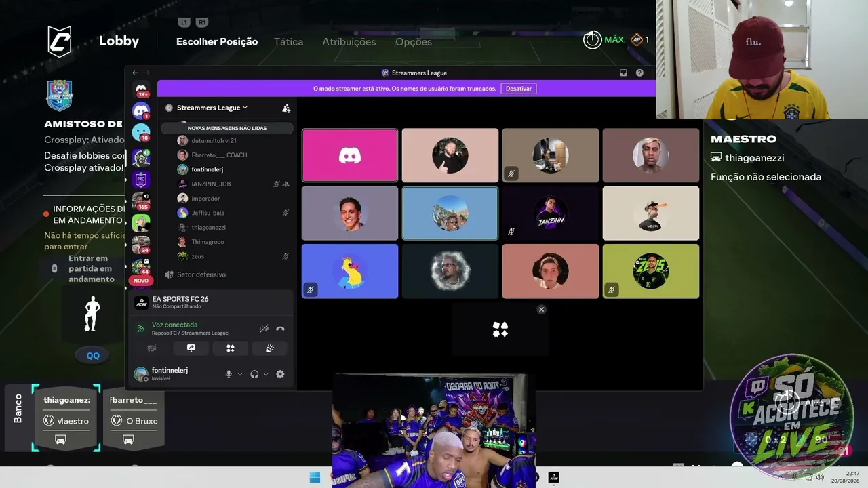Disconnect from voice with the hang-up icon

point(280,329)
